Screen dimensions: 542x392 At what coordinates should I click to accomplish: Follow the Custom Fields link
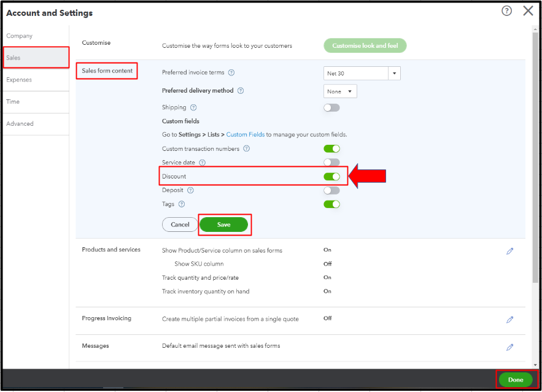[246, 134]
